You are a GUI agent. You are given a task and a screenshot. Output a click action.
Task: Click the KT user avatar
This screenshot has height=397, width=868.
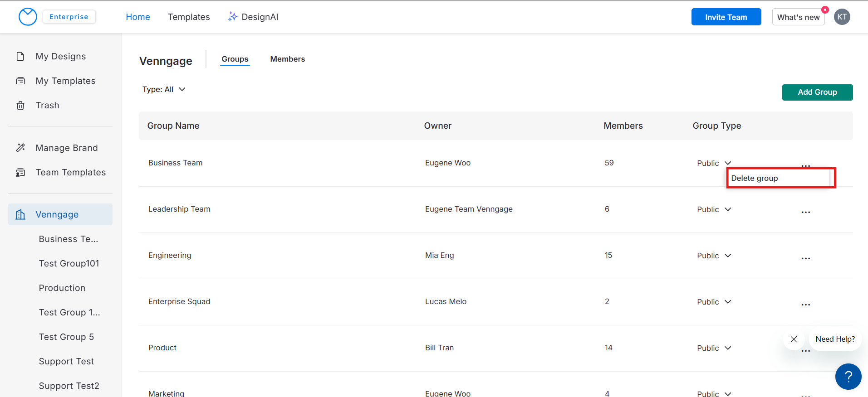842,17
